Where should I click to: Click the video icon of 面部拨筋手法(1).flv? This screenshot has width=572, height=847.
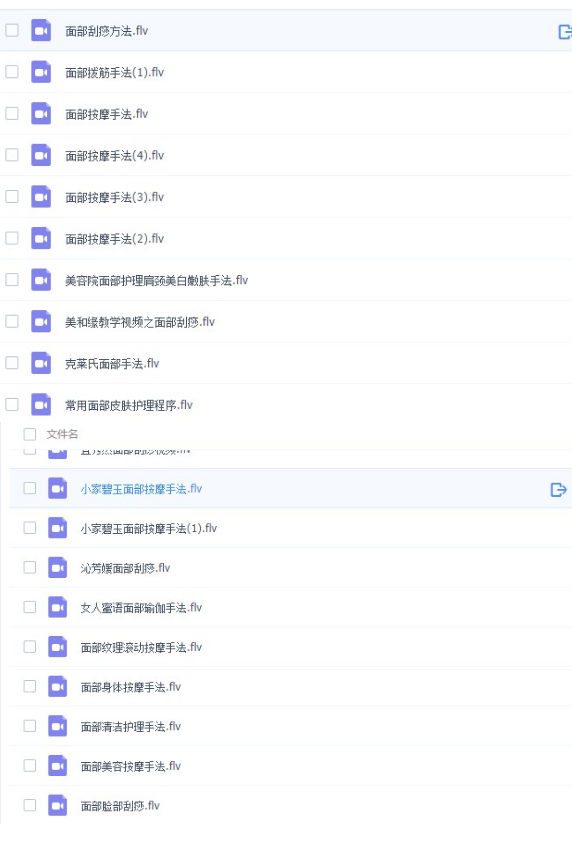(41, 72)
